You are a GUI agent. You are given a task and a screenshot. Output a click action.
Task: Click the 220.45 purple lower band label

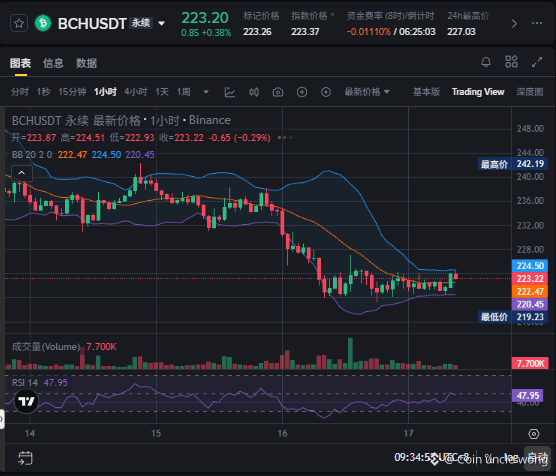(530, 304)
